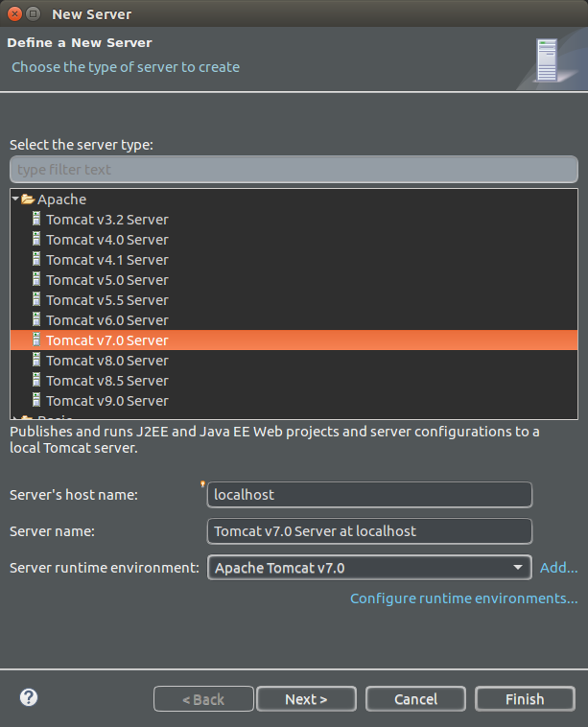This screenshot has width=588, height=727.
Task: Click the Tomcat v4.0 Server icon
Action: pos(36,239)
